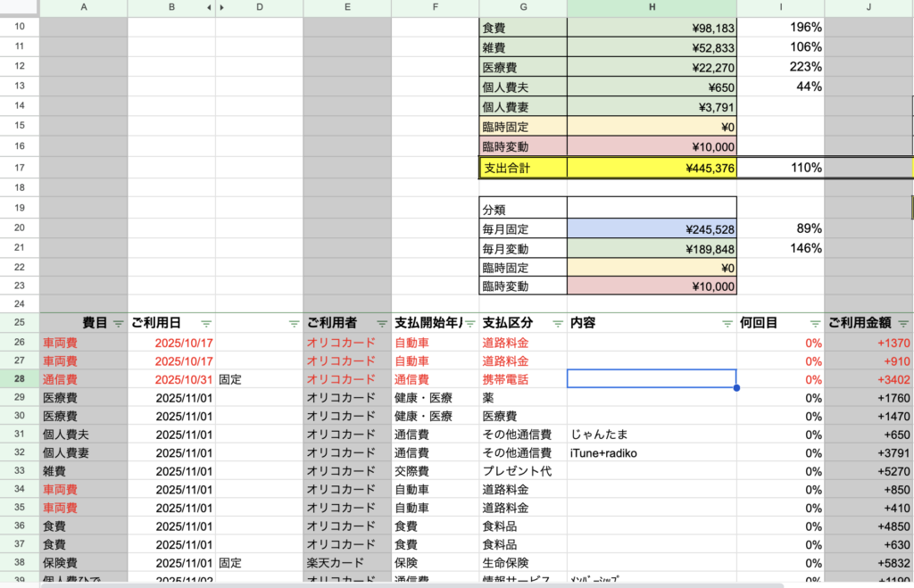Image resolution: width=914 pixels, height=588 pixels.
Task: Click the 毎月固定 amount cell ¥245,528
Action: pos(652,228)
